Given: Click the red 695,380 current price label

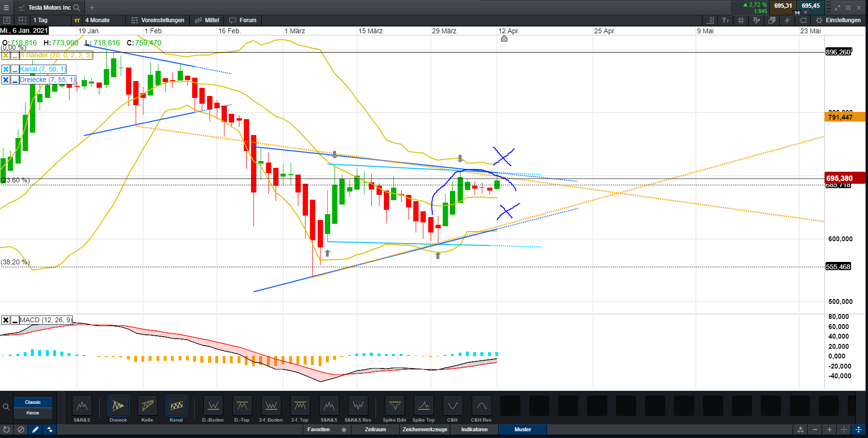Looking at the screenshot, I should point(845,178).
